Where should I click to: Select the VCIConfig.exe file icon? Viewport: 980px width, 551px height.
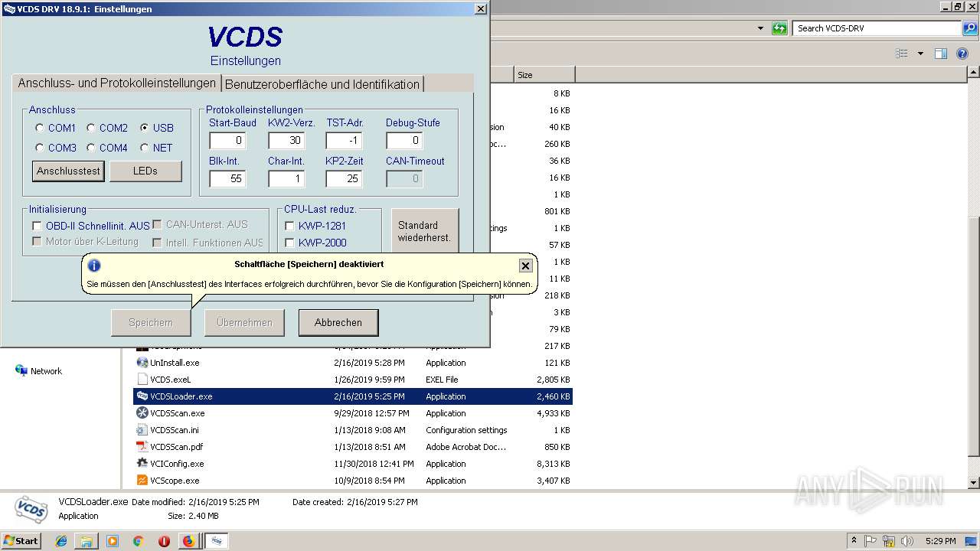coord(142,464)
